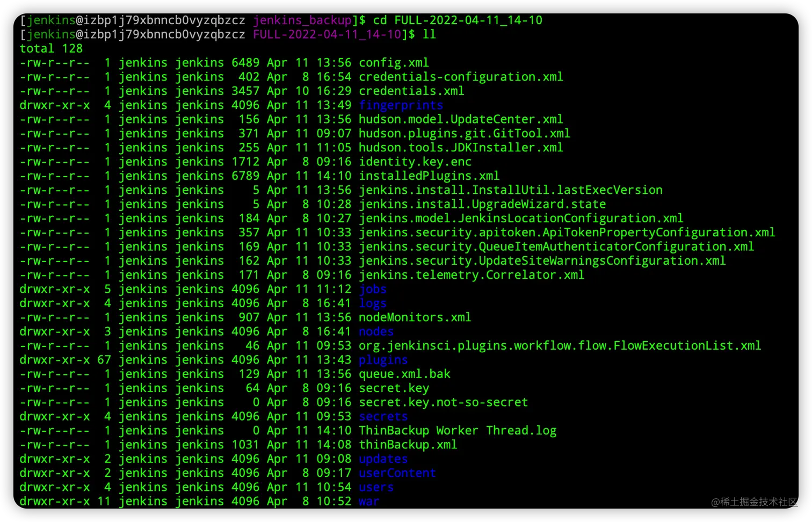
Task: Select file size 6789 of installedPlugins.xml
Action: tap(245, 176)
